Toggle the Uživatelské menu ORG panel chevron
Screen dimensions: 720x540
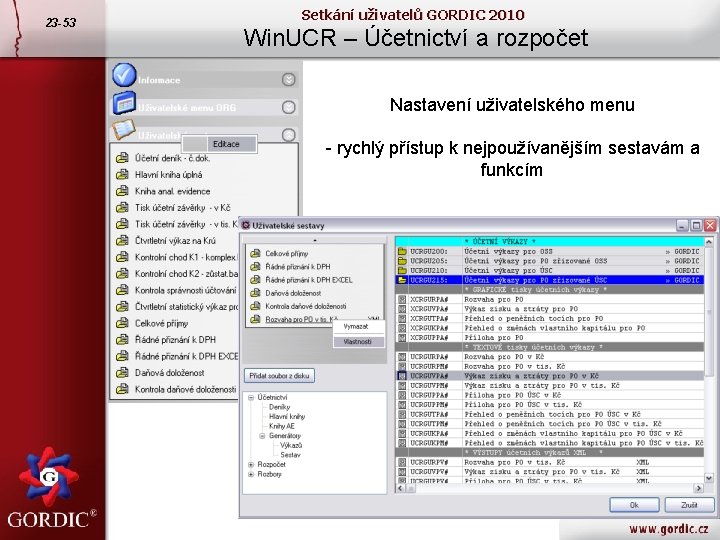[288, 107]
